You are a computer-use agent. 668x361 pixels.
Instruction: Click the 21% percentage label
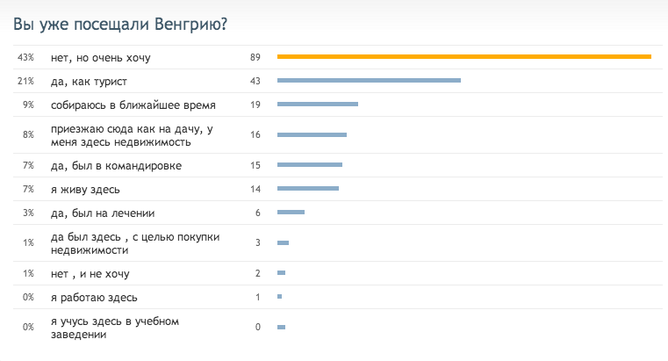click(26, 81)
